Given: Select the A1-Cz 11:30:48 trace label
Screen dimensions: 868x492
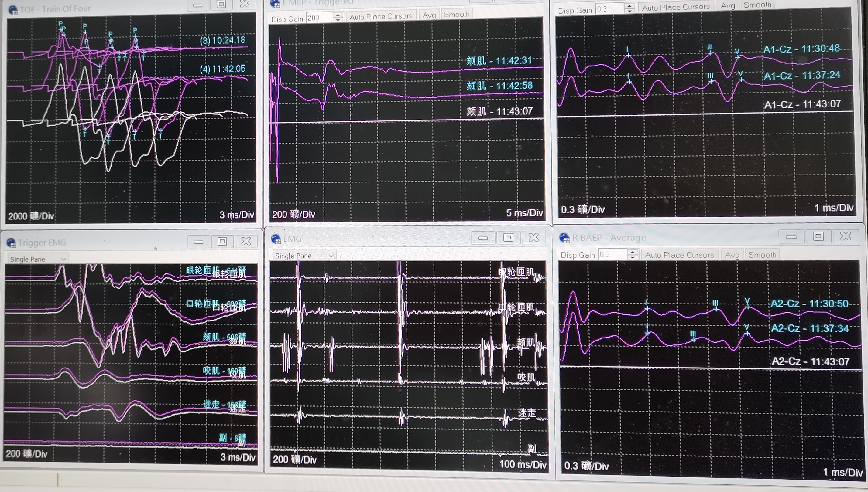Looking at the screenshot, I should (801, 49).
